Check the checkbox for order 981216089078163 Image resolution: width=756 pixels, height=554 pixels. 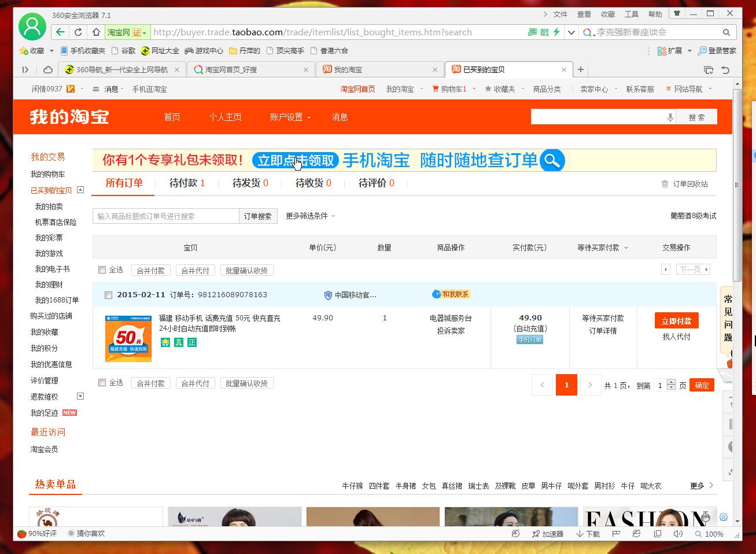tap(108, 295)
